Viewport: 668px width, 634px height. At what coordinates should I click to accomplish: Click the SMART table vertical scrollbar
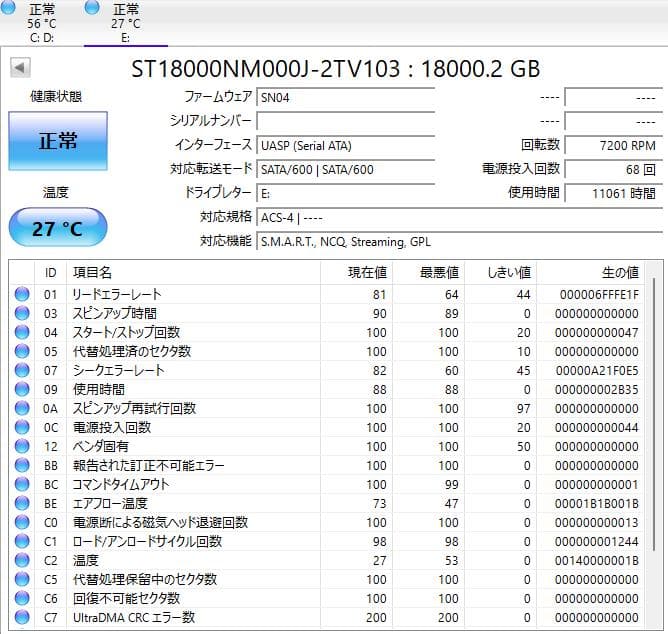[654, 413]
